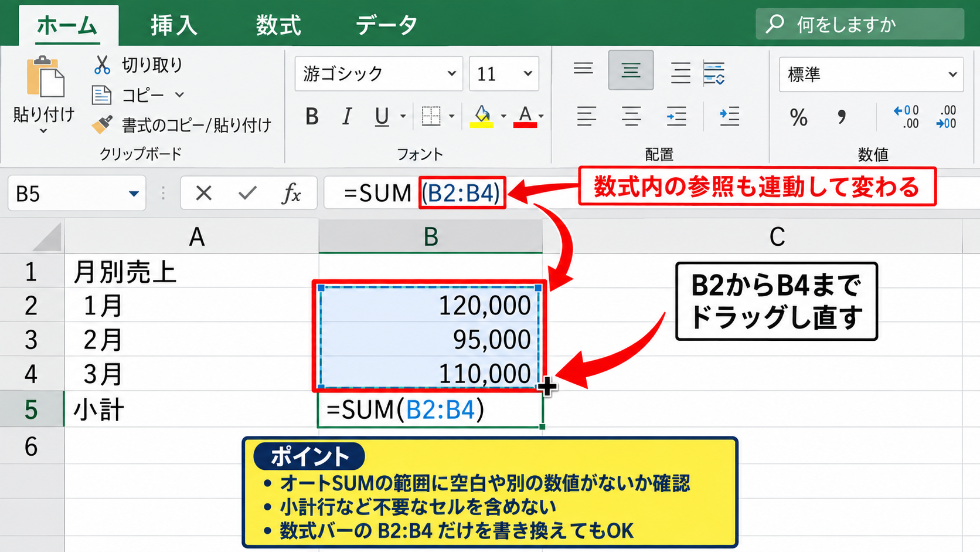Click the wrap text icon
The height and width of the screenshot is (552, 980).
[714, 73]
